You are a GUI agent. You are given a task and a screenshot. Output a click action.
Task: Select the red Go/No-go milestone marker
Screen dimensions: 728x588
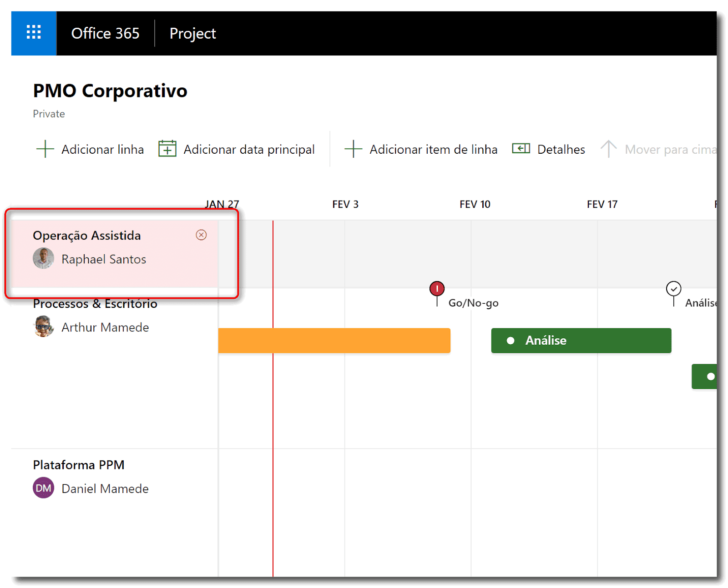437,289
